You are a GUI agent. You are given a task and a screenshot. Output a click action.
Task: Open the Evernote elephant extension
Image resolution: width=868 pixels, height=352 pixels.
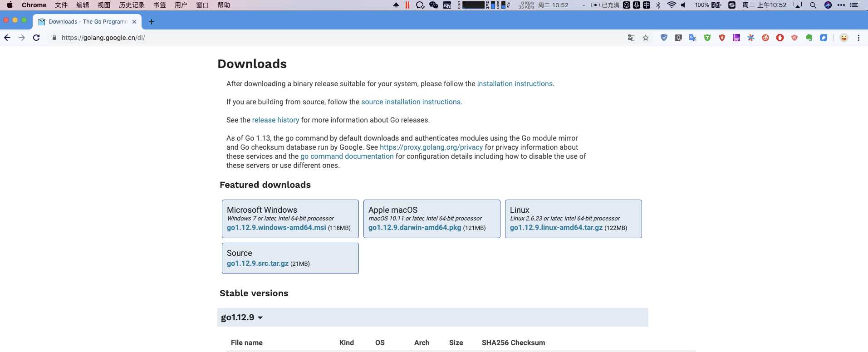pyautogui.click(x=809, y=38)
